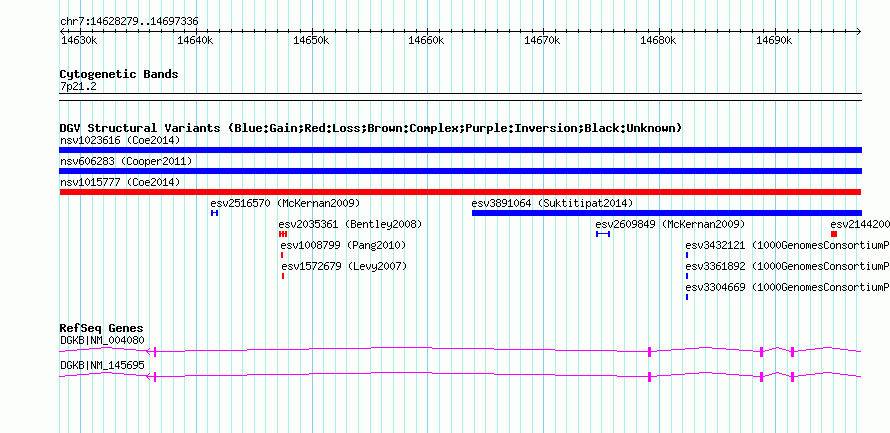Click the 14670k ruler tick label

click(542, 41)
